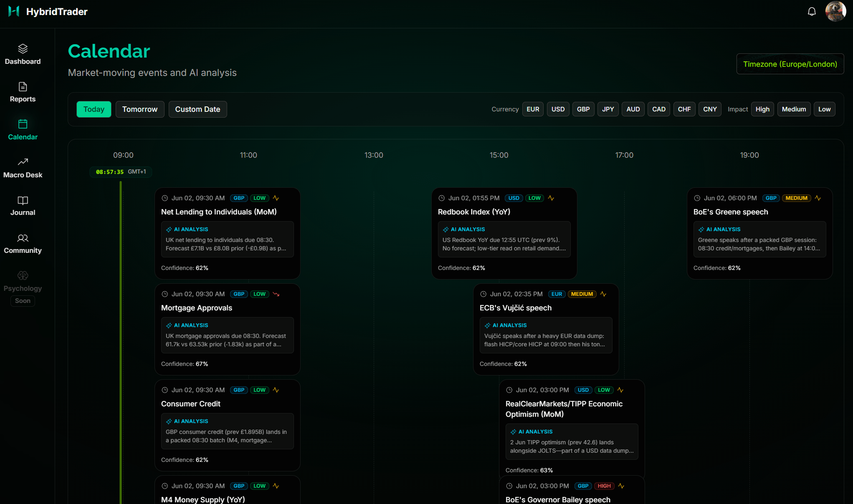Click the trend icon on Vujčić speech card
This screenshot has height=504, width=853.
pyautogui.click(x=603, y=294)
